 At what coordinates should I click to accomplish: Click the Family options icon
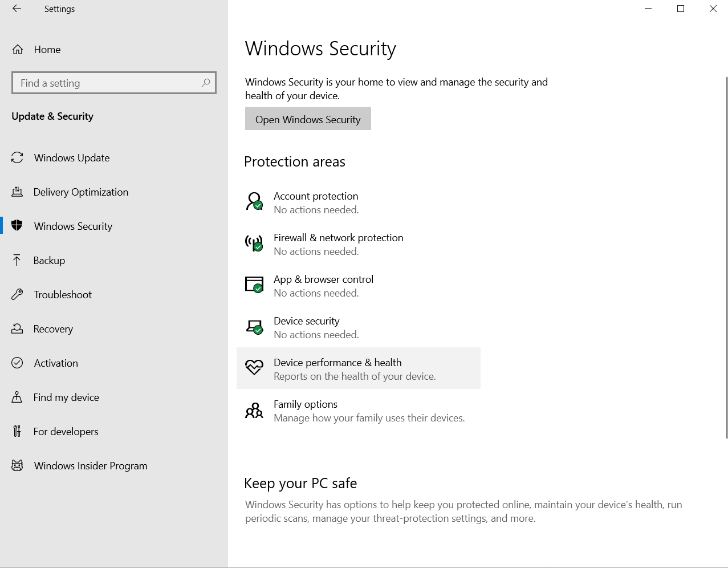coord(253,410)
